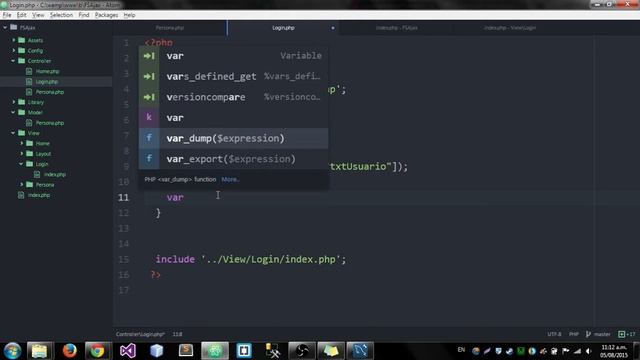Screen dimensions: 640x360
Task: Expand the Persona folder under View
Action: 22,184
